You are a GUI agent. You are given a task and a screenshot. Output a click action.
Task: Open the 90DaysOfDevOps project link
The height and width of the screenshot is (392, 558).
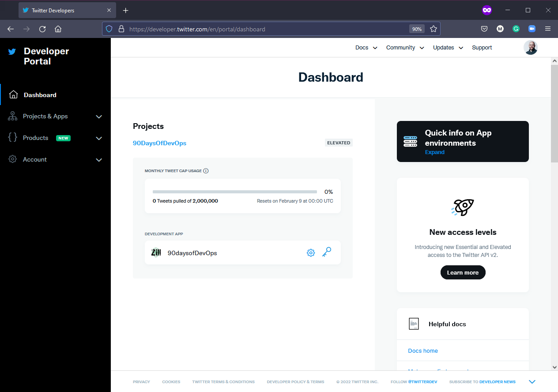[x=159, y=143]
